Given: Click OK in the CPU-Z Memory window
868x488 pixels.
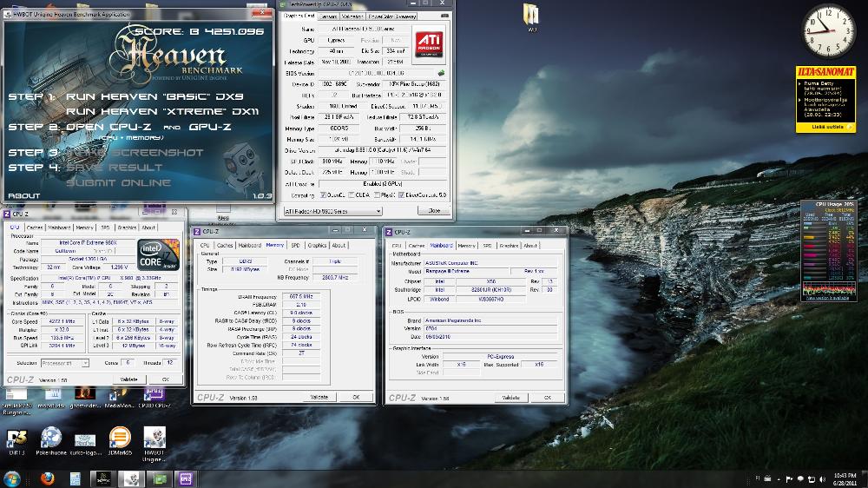Looking at the screenshot, I should pos(356,397).
